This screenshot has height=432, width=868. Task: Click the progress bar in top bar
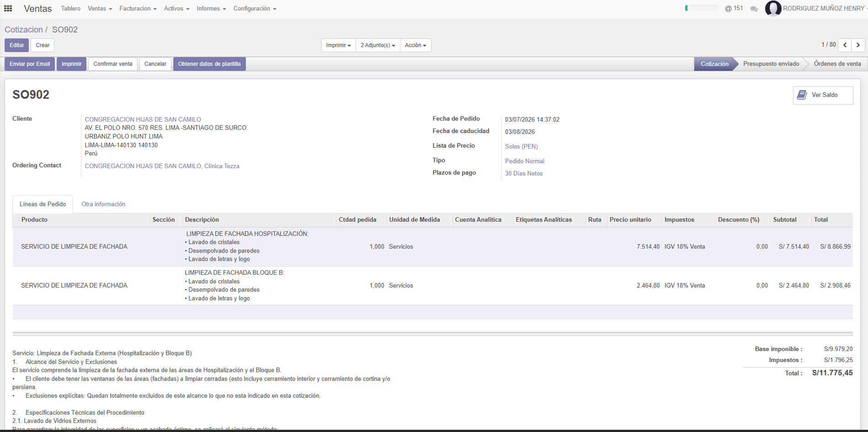click(701, 8)
